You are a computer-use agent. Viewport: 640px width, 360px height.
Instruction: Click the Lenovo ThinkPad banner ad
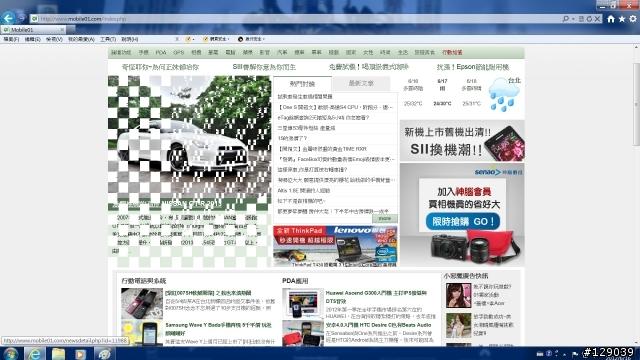(335, 247)
